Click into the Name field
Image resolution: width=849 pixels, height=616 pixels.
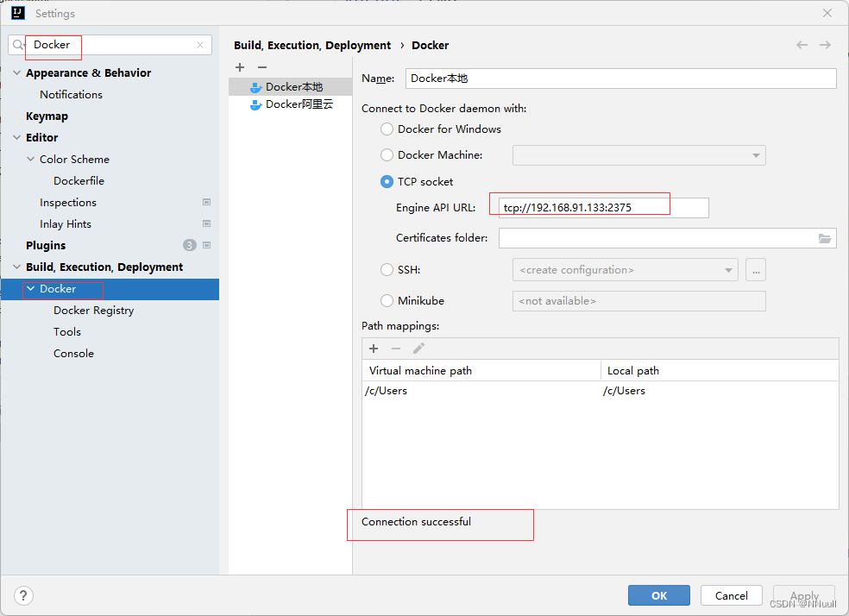point(621,79)
